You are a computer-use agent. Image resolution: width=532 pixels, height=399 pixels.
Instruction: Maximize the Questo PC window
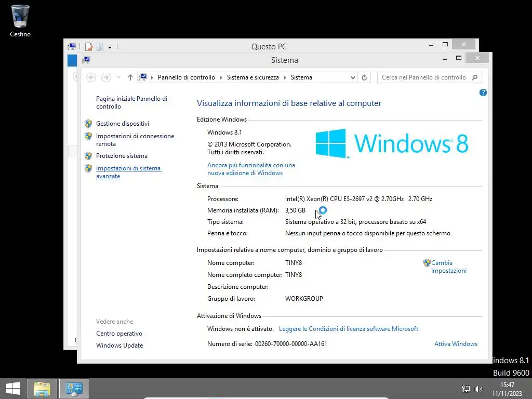445,45
